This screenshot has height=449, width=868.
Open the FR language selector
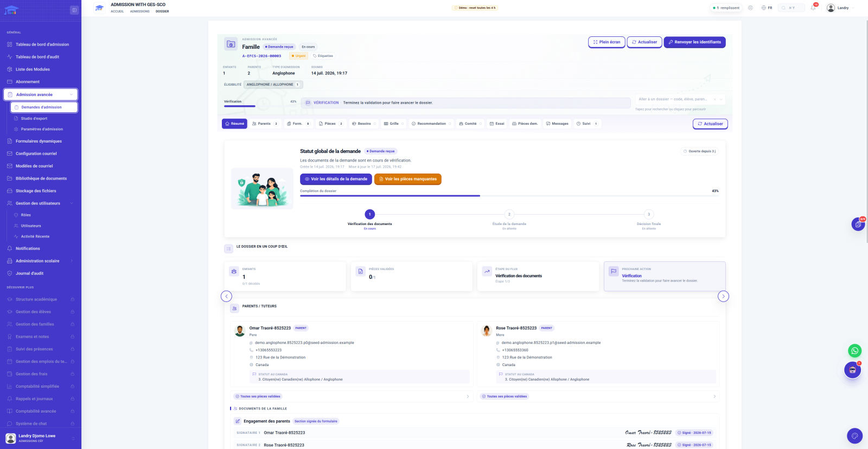(767, 8)
